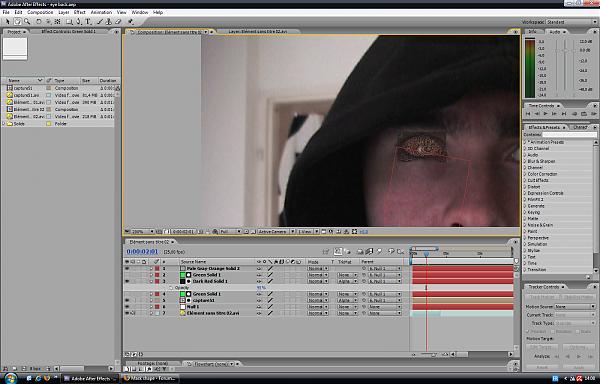Select the Pen tool
This screenshot has width=600, height=384.
79,22
